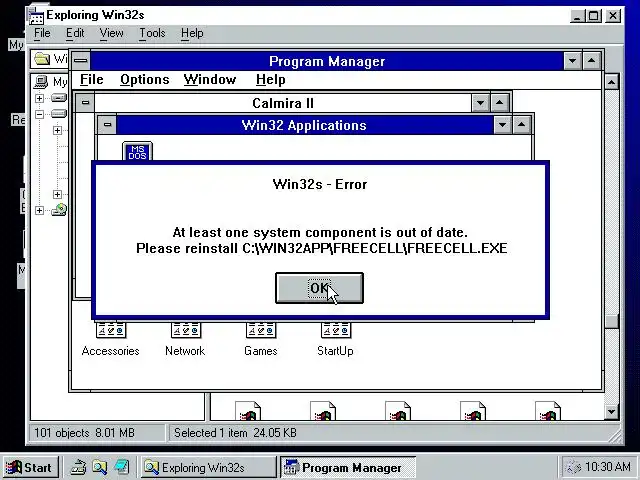Image resolution: width=640 pixels, height=480 pixels.
Task: Click "101 objects 8.01 MB" status text
Action: click(x=84, y=433)
